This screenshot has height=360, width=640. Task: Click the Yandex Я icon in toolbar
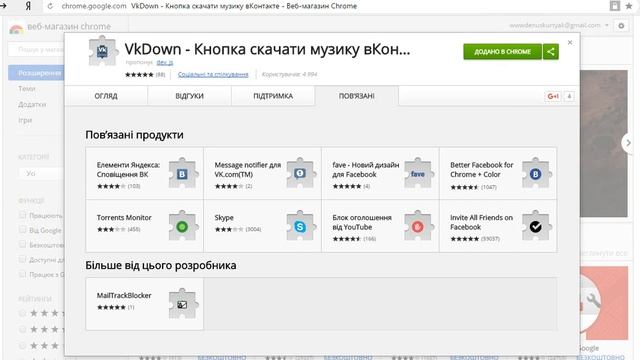pos(28,6)
